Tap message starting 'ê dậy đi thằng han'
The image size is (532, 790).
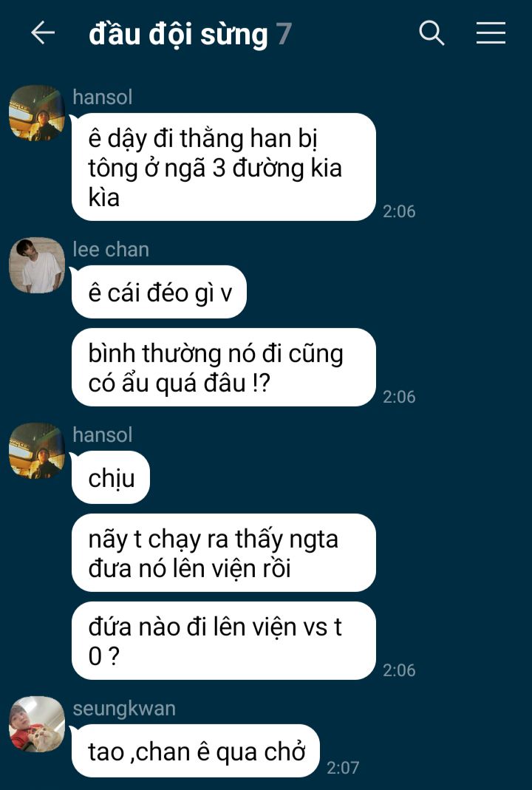(224, 167)
